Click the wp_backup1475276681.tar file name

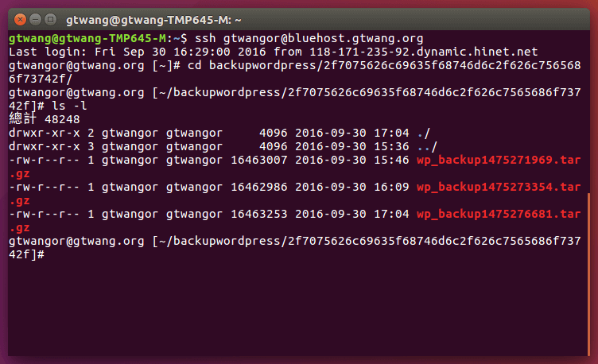(x=499, y=214)
